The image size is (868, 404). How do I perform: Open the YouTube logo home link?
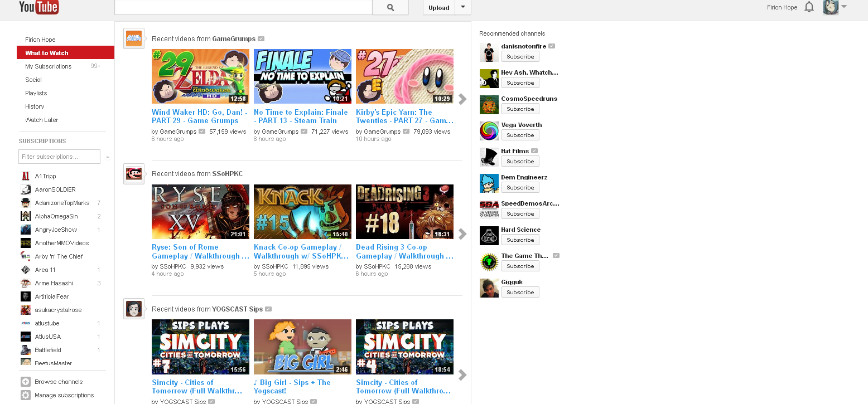click(38, 7)
